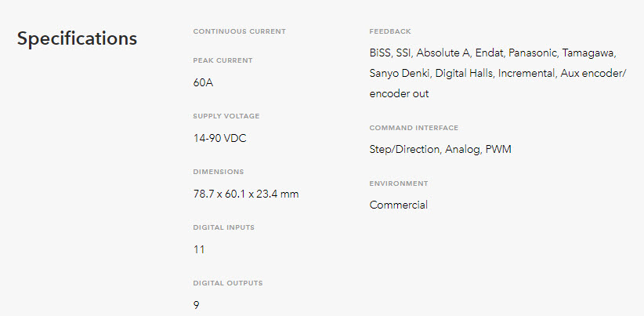Image resolution: width=644 pixels, height=316 pixels.
Task: Click the Peak Current label
Action: click(x=223, y=60)
